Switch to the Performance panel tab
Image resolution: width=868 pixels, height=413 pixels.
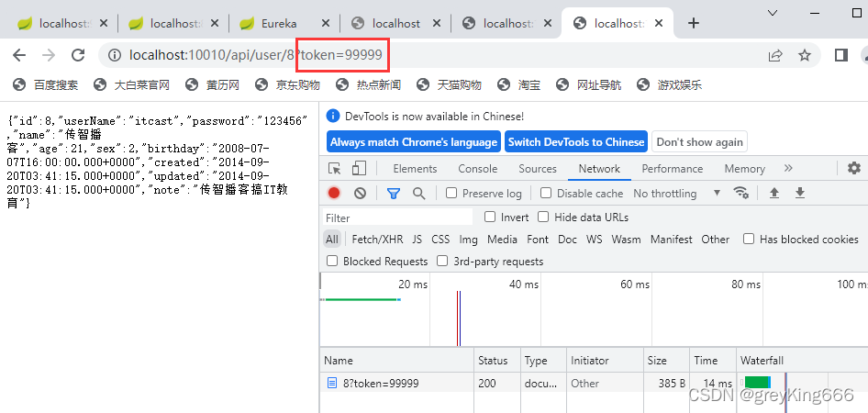pos(672,168)
